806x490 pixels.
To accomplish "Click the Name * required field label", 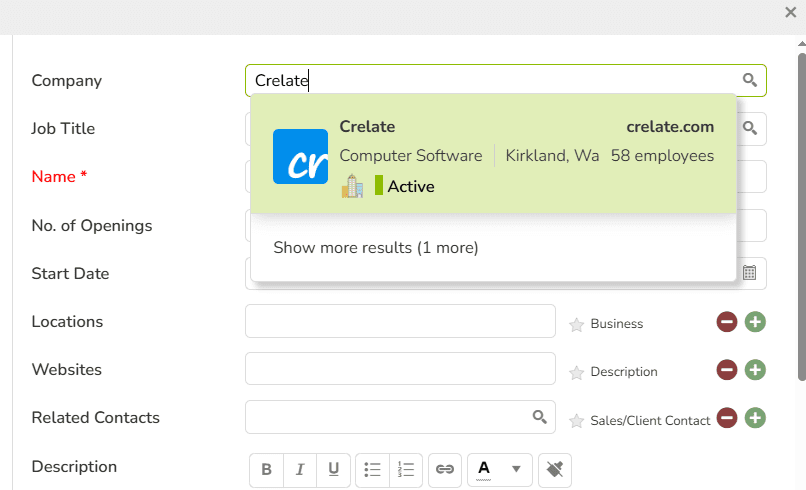I will pos(59,176).
